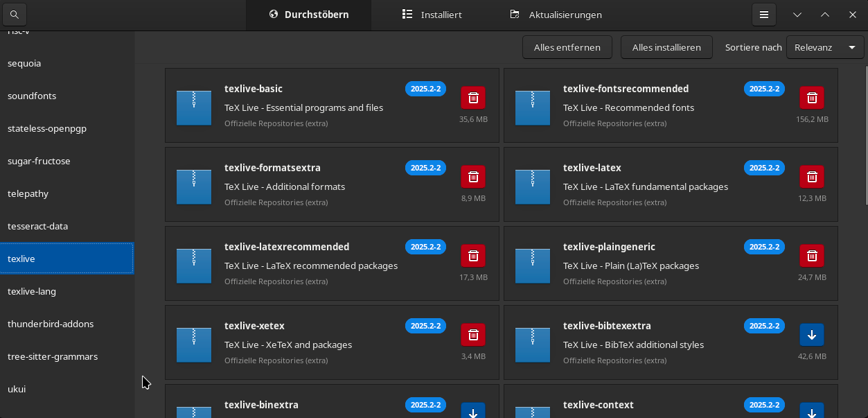Select the texlive group in the sidebar
868x418 pixels.
(67, 259)
